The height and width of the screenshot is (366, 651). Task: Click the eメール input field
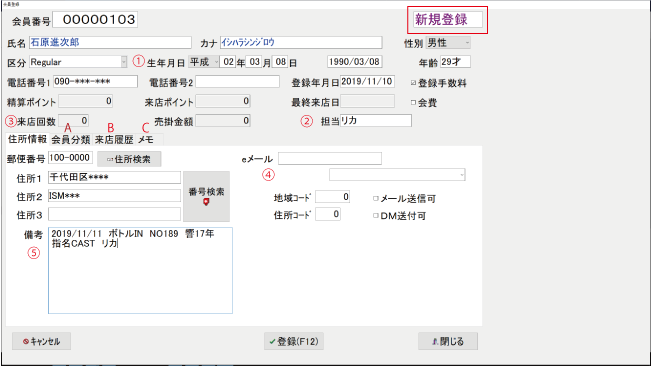(330, 159)
